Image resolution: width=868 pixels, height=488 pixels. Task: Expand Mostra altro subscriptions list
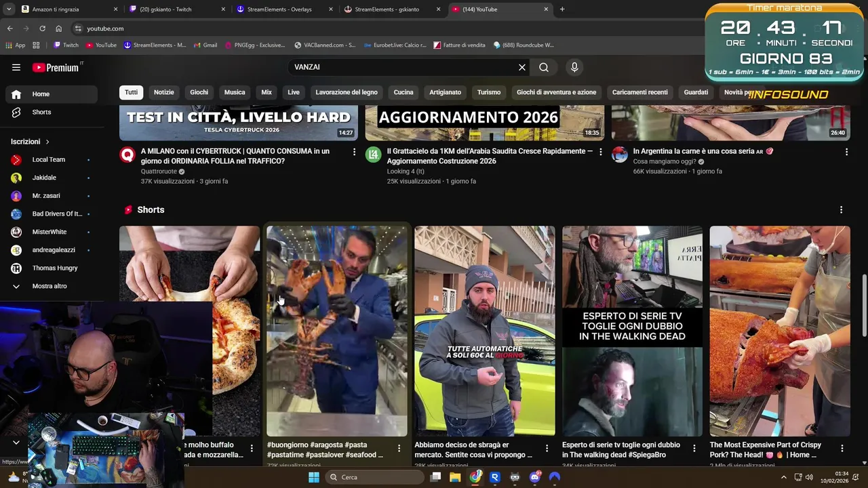pos(51,286)
